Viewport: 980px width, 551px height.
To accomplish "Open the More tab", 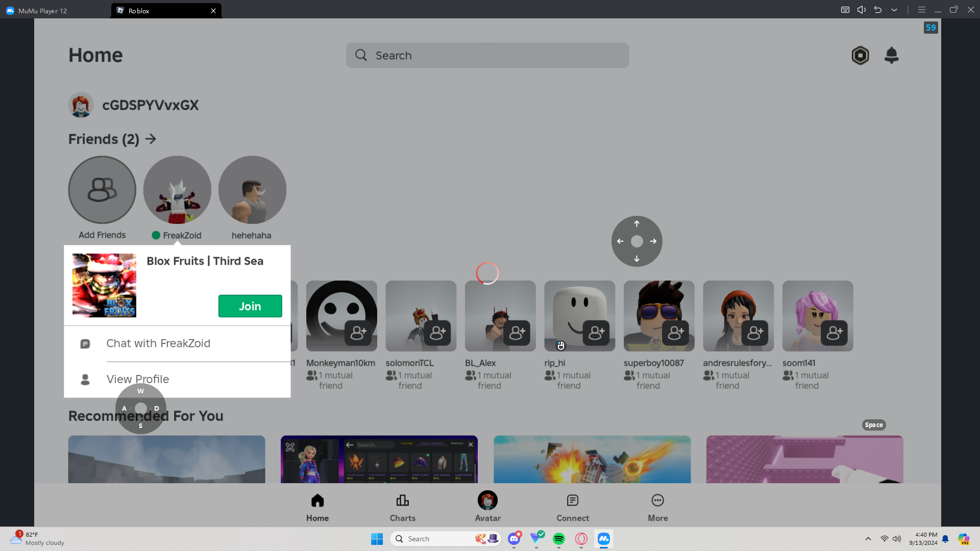I will [658, 507].
